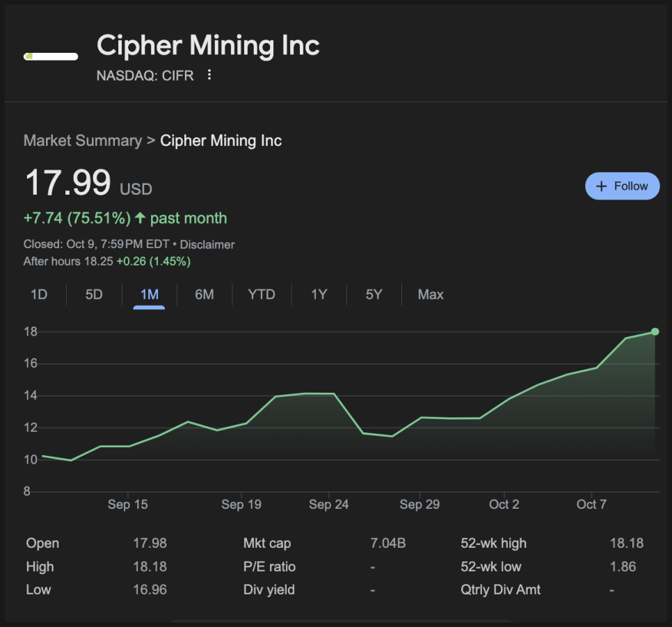This screenshot has height=627, width=672.
Task: Select the 1Y time range tab
Action: 319,295
